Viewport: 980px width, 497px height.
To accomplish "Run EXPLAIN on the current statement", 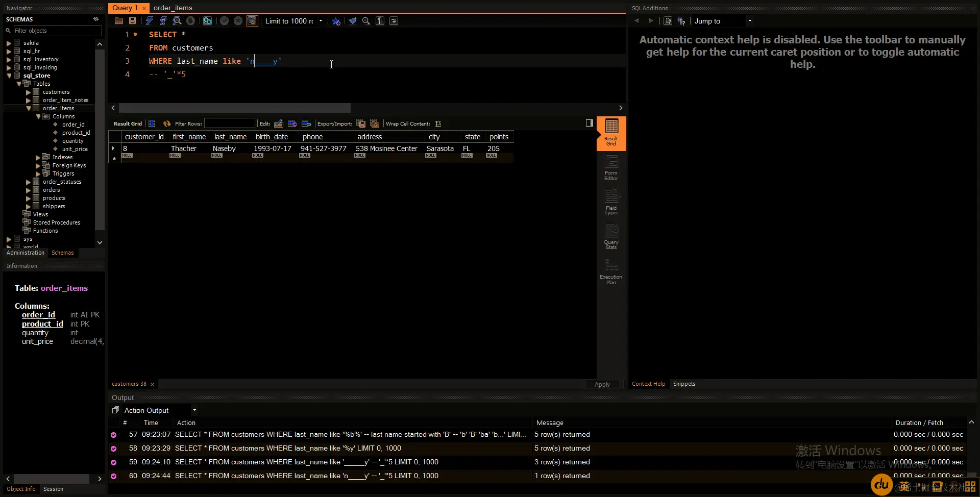I will click(x=177, y=21).
